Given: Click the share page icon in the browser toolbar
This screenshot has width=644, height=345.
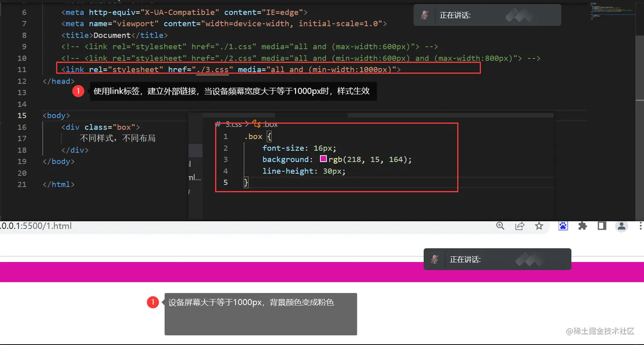Looking at the screenshot, I should point(520,226).
